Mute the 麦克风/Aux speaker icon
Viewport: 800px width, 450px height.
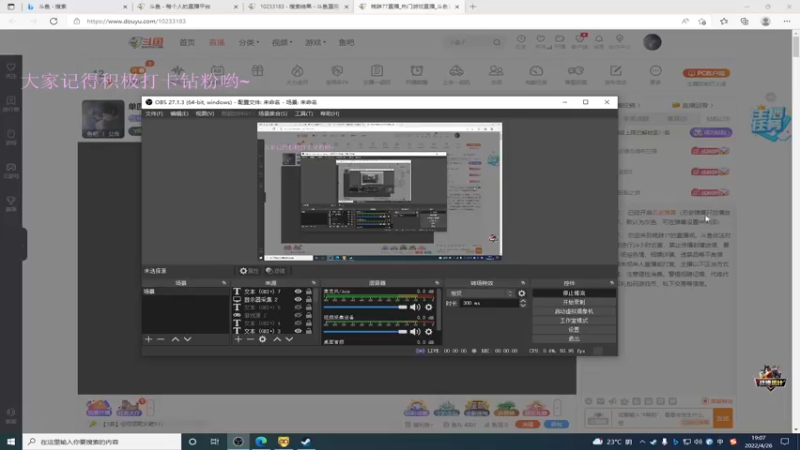415,307
